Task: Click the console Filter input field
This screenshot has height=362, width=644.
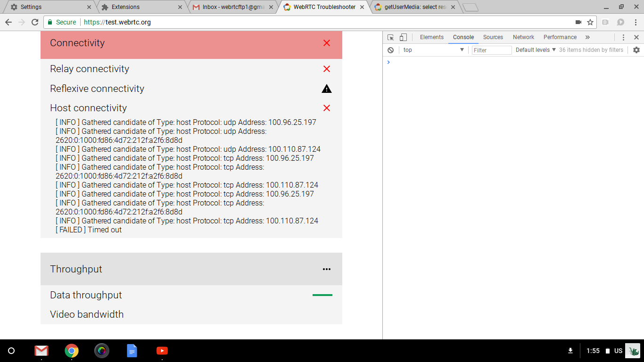Action: 491,50
